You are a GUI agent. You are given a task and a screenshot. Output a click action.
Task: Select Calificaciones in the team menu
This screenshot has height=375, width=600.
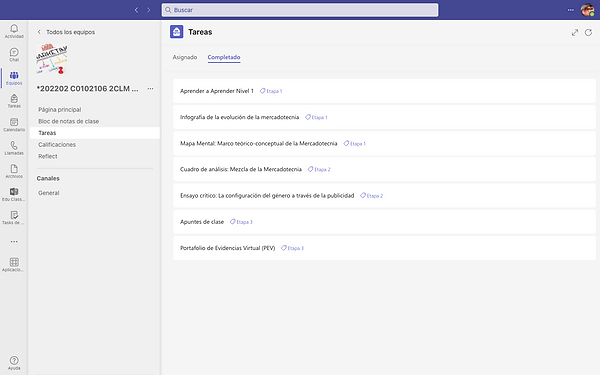coord(57,145)
